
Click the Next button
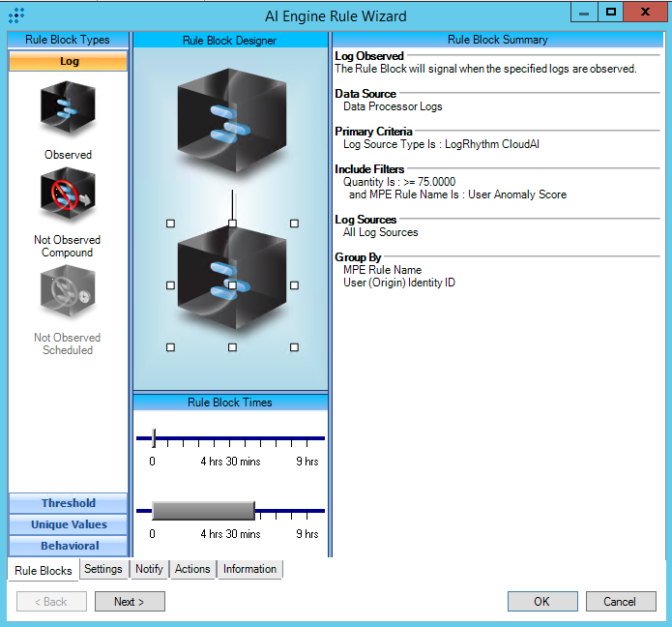click(130, 602)
